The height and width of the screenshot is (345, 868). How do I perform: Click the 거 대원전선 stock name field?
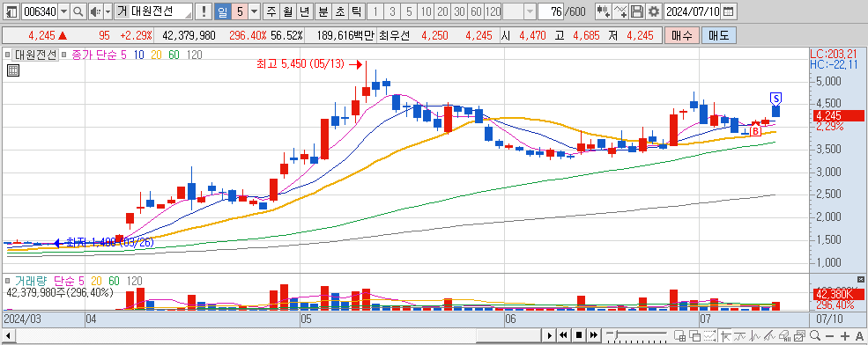(x=154, y=11)
